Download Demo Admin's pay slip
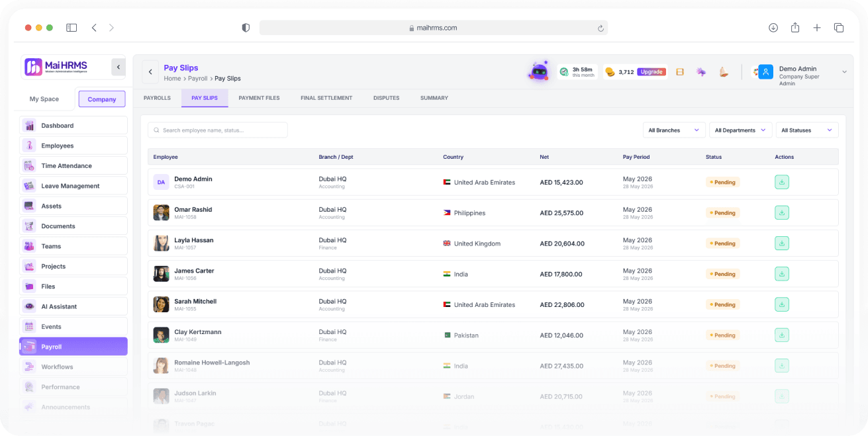The image size is (868, 436). (x=782, y=182)
